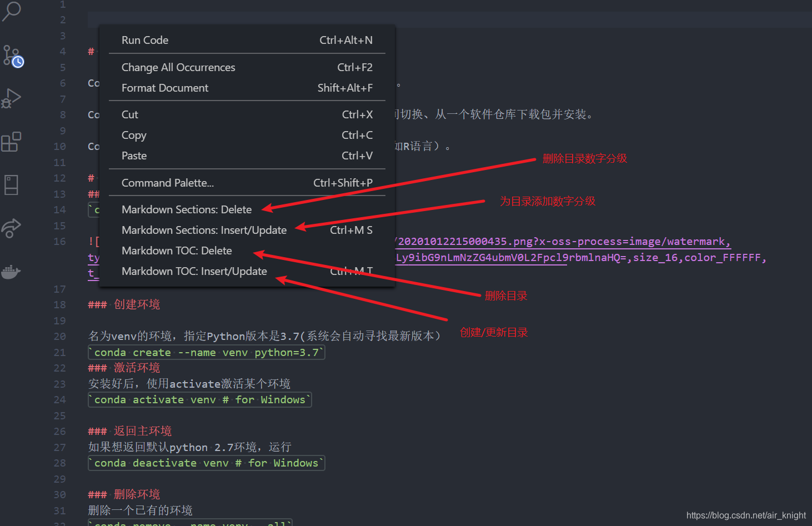Select Markdown TOC: Insert/Update

tap(194, 271)
